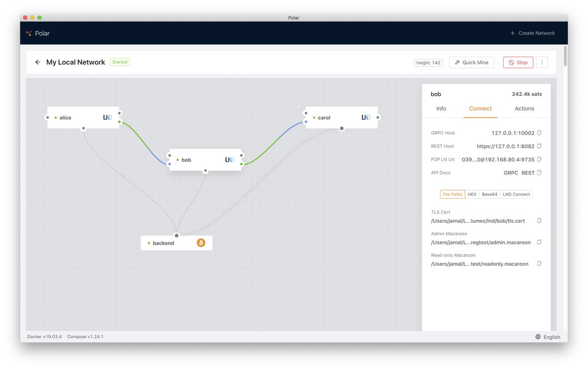This screenshot has height=369, width=588.
Task: Click the Bitcoin icon on backend node
Action: pos(201,243)
